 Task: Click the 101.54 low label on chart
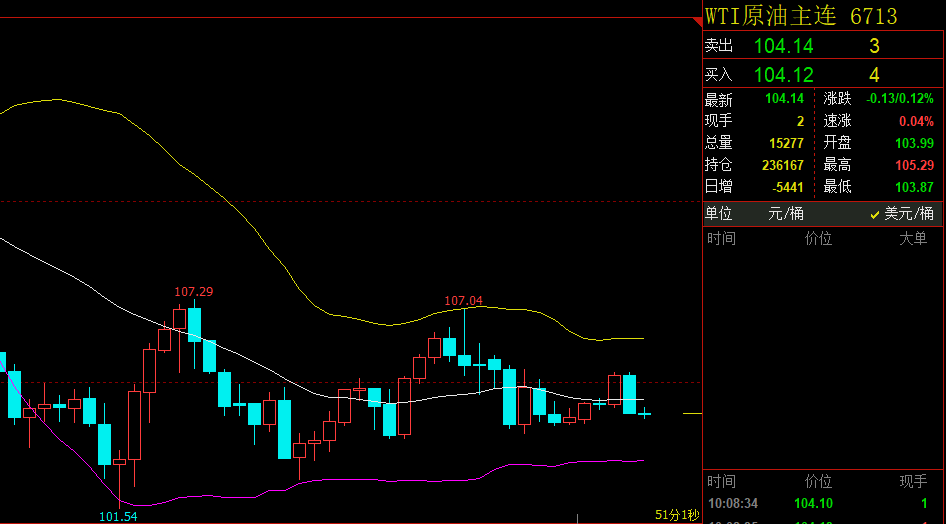(118, 517)
